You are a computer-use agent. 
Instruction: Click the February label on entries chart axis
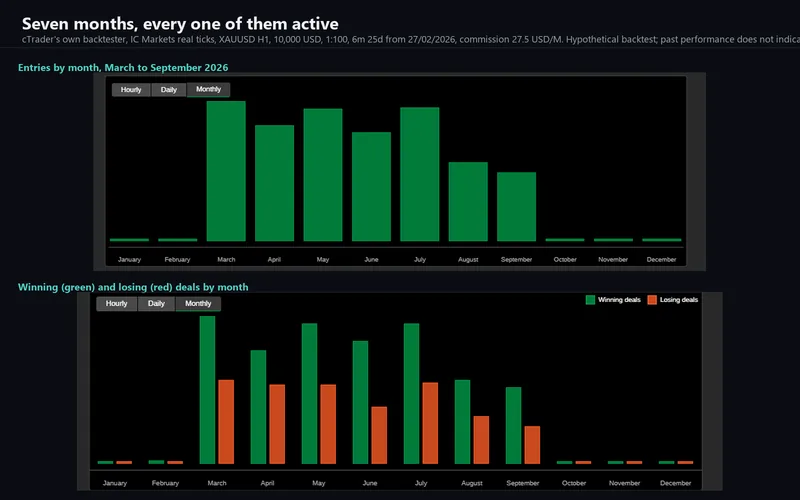click(178, 259)
